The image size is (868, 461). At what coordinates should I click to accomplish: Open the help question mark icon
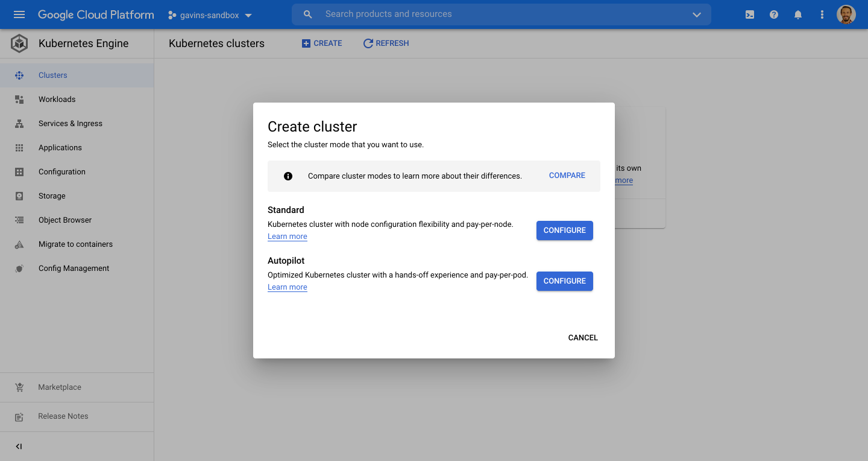pos(774,14)
